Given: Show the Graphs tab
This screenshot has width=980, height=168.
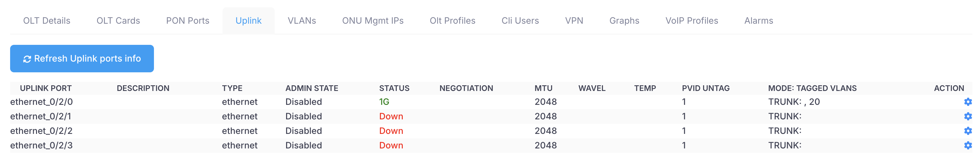Looking at the screenshot, I should coord(624,21).
